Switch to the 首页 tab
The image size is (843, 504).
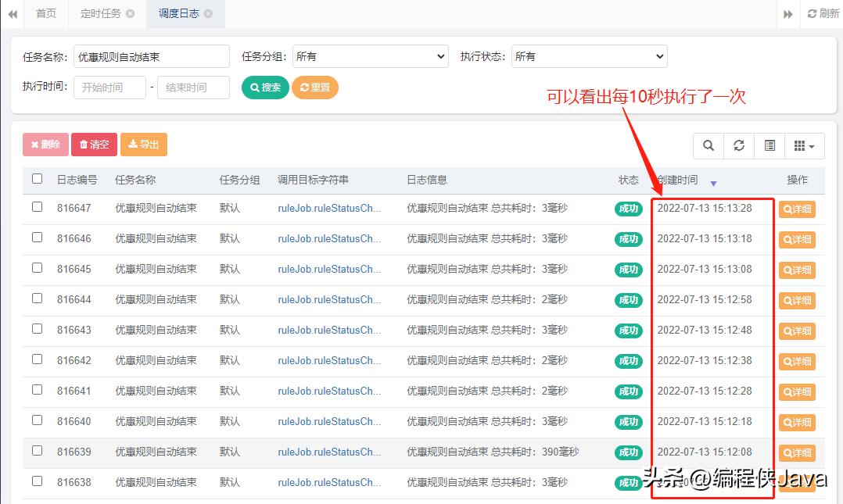[x=45, y=13]
